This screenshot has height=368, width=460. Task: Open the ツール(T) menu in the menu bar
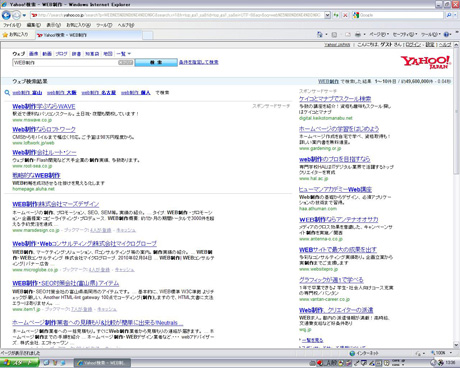[104, 25]
